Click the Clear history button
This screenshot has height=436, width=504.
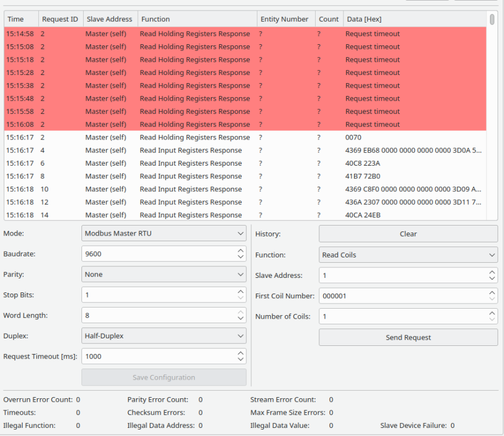pyautogui.click(x=408, y=234)
